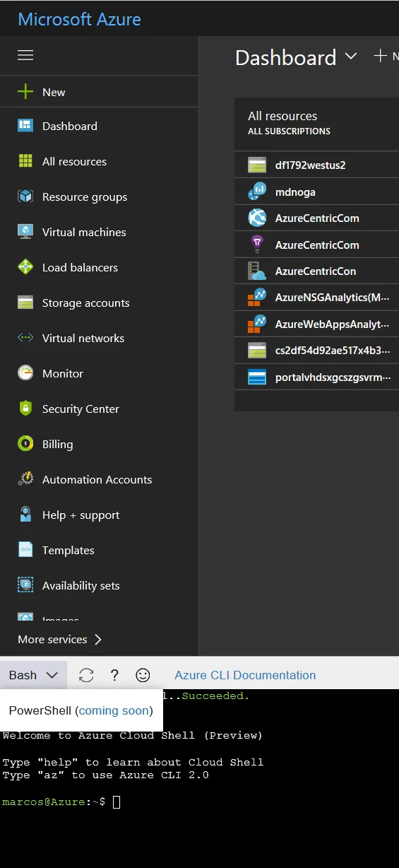Screen dimensions: 399x868
Task: Open AzureNSGAnalytics resource name
Action: [332, 298]
